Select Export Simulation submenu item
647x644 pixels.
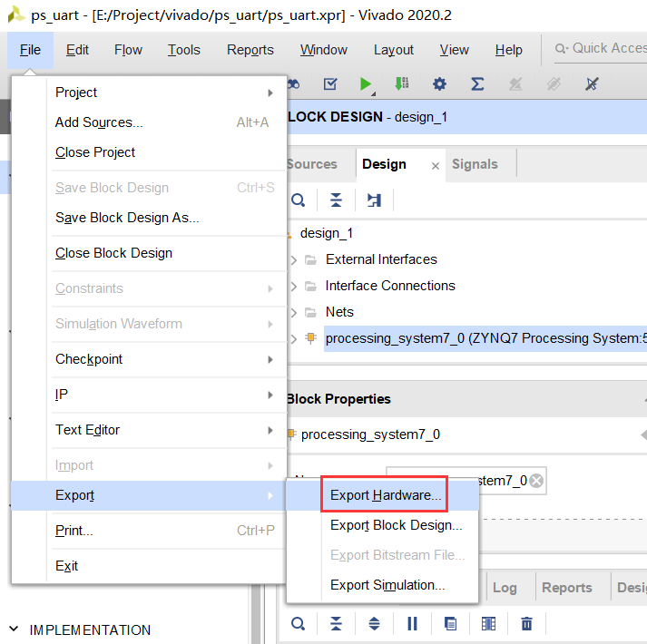(382, 585)
